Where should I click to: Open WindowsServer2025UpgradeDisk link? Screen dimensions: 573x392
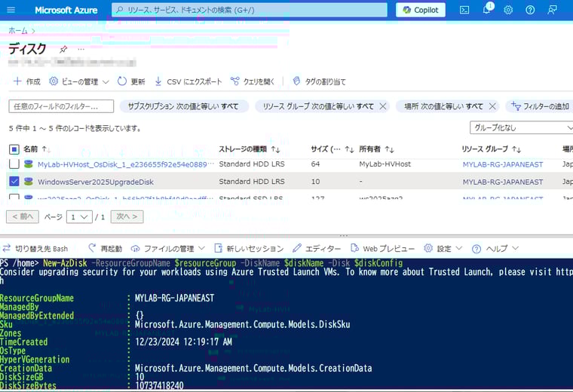pyautogui.click(x=96, y=182)
